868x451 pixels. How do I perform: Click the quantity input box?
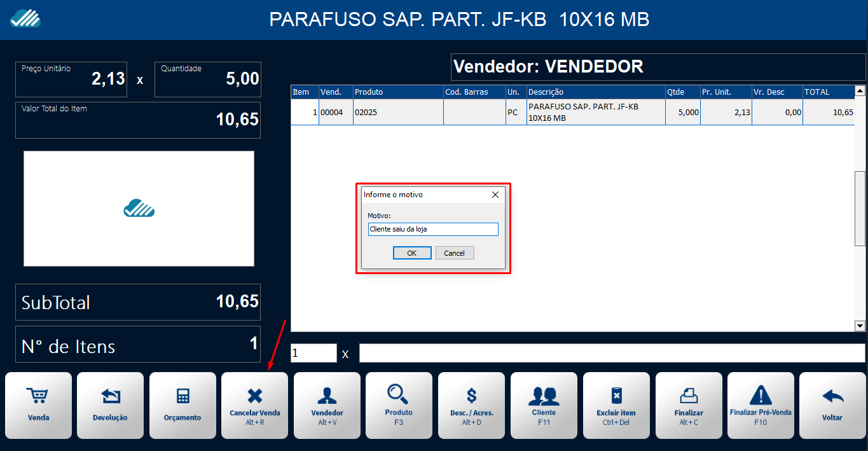pyautogui.click(x=313, y=353)
